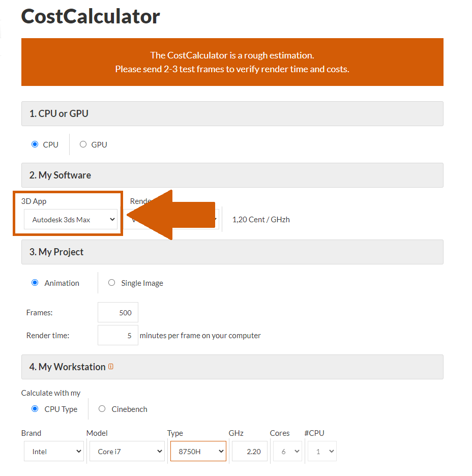Image resolution: width=472 pixels, height=476 pixels.
Task: Open the #CPU dropdown showing 1
Action: 322,452
